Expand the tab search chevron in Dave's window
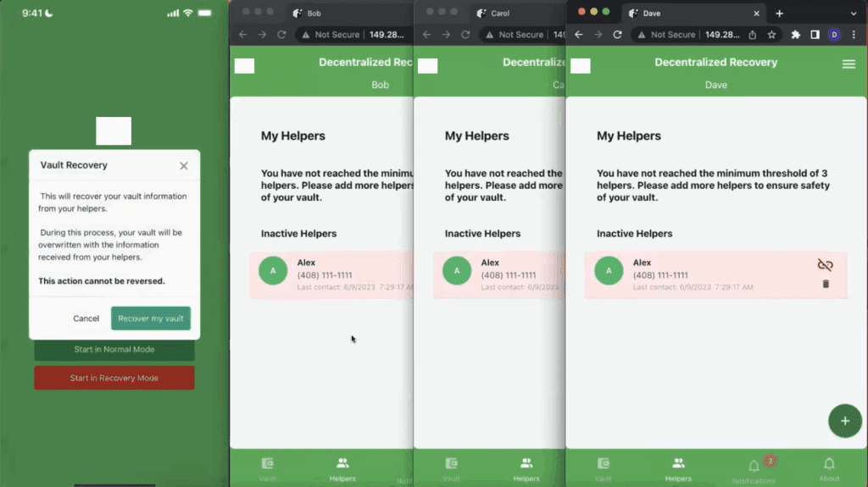The image size is (868, 487). [x=853, y=14]
